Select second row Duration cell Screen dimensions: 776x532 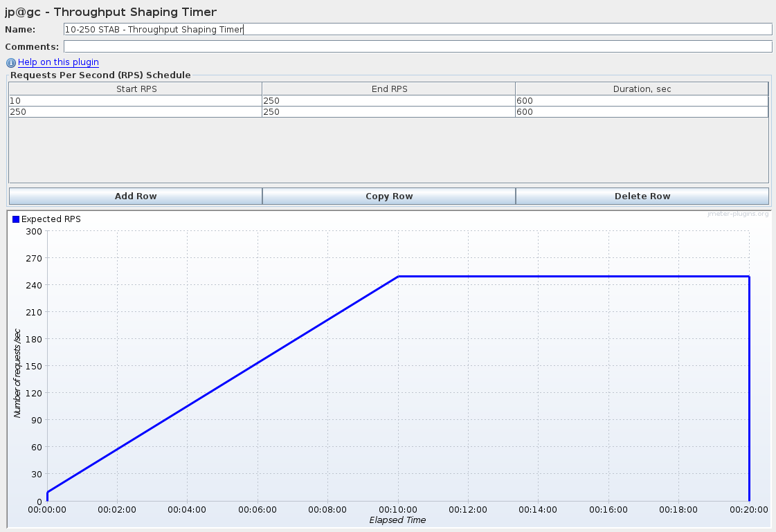[642, 112]
